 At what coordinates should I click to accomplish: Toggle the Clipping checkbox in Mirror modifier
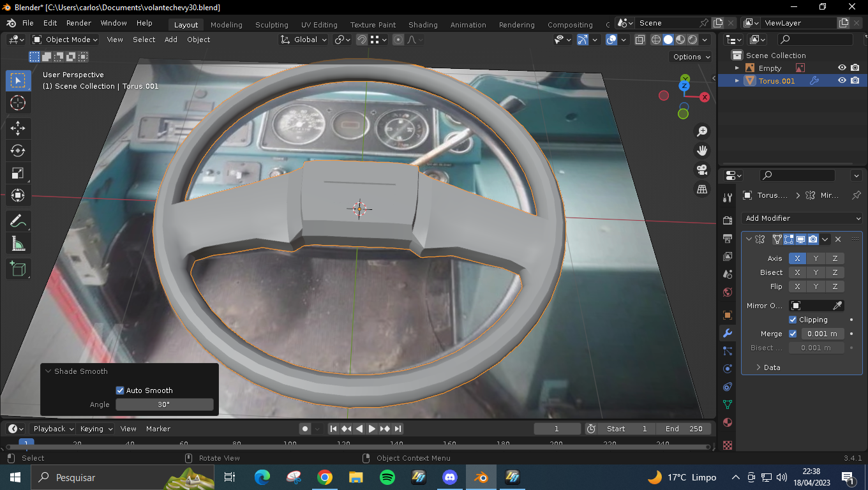pos(793,320)
